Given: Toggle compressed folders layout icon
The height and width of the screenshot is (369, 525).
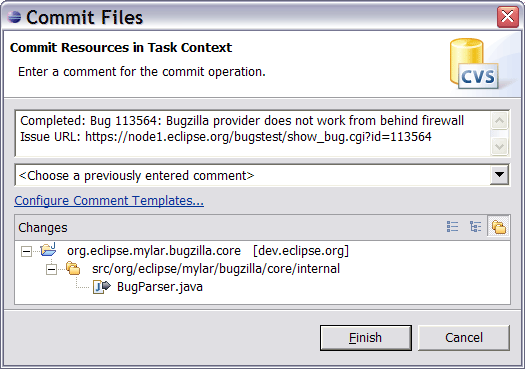Looking at the screenshot, I should 499,227.
